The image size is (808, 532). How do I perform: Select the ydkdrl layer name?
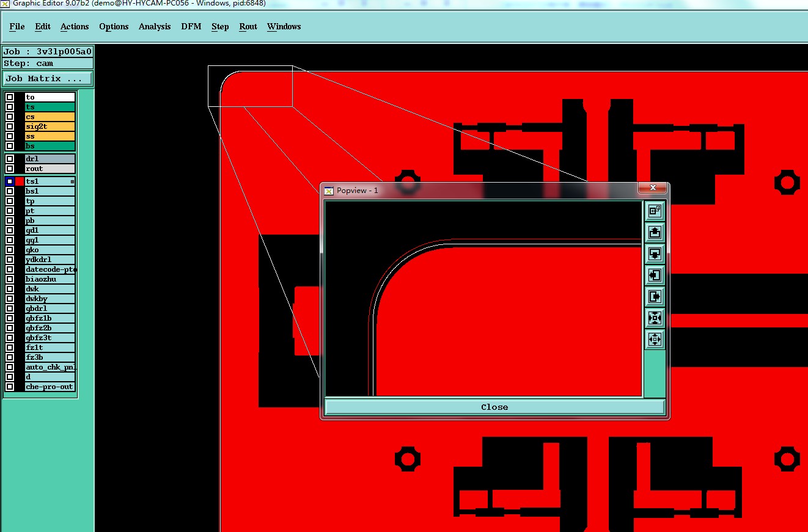pos(50,260)
